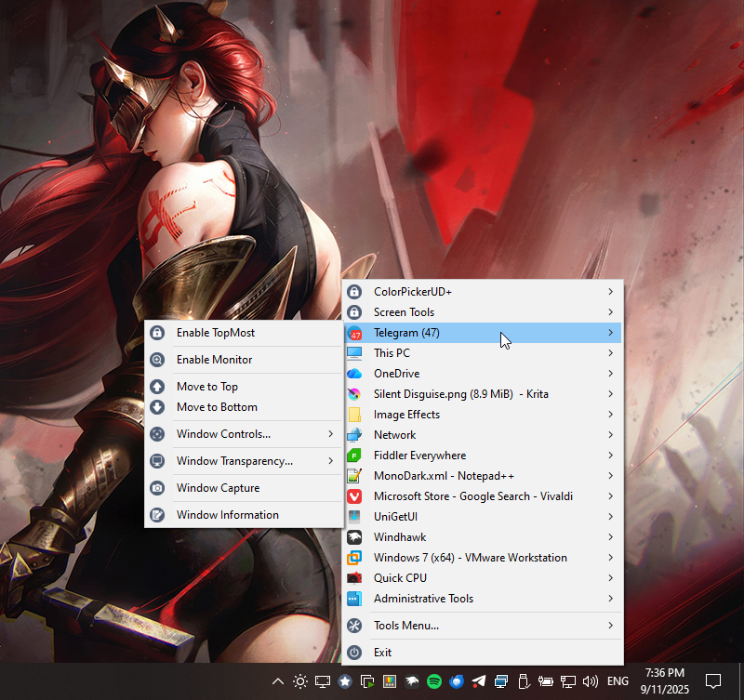Open the Windows 7 VMware Workstation entry

[470, 558]
